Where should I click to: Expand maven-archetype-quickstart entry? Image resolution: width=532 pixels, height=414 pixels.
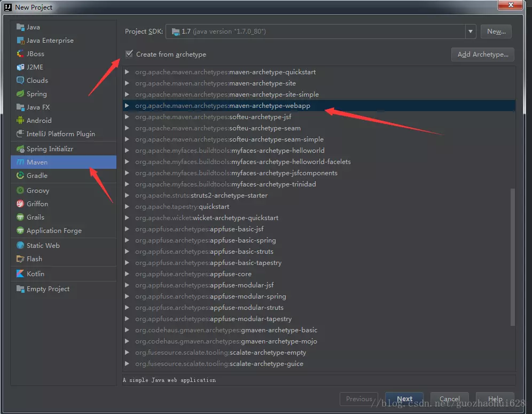click(x=127, y=72)
